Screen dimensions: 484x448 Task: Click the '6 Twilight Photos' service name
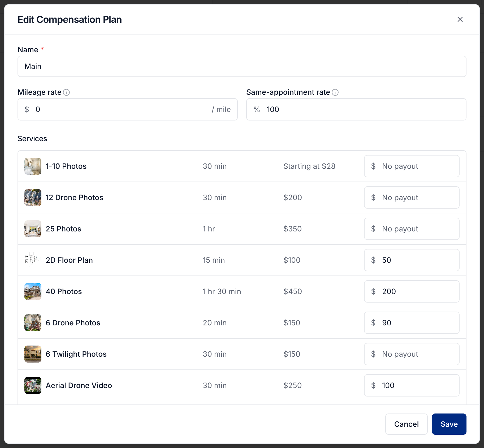76,354
